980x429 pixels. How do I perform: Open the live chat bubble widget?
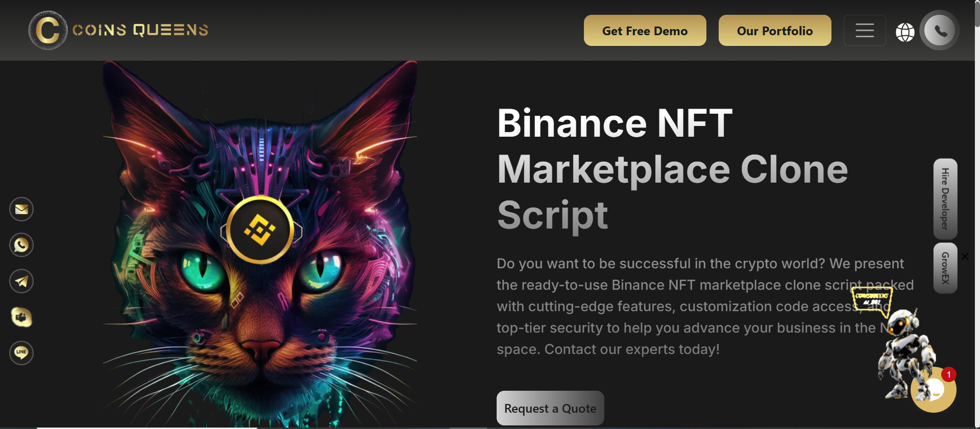[x=934, y=390]
